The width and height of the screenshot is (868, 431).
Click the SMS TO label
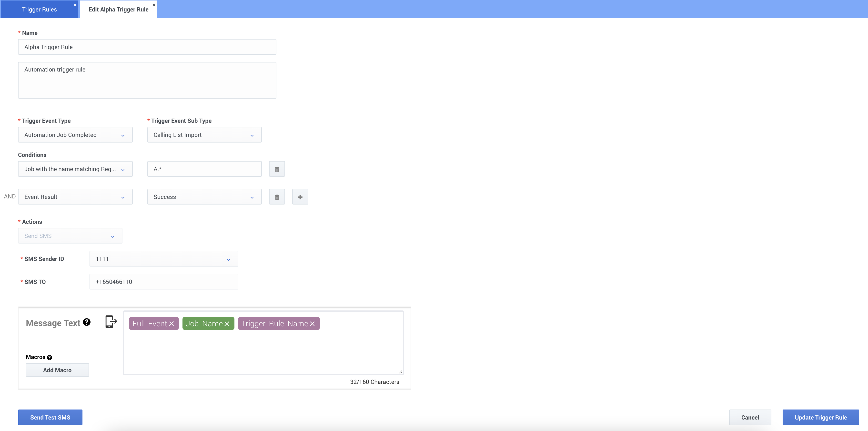coord(35,282)
